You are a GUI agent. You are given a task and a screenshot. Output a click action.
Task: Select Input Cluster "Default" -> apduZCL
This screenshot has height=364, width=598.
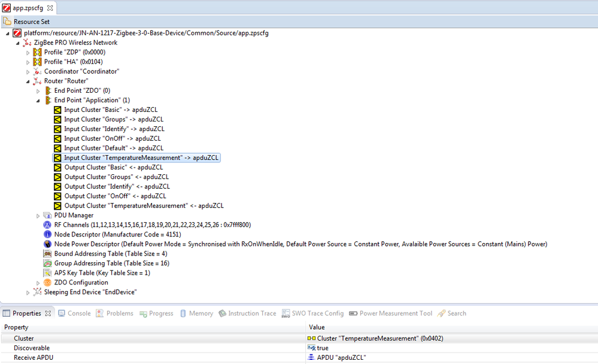tap(114, 148)
